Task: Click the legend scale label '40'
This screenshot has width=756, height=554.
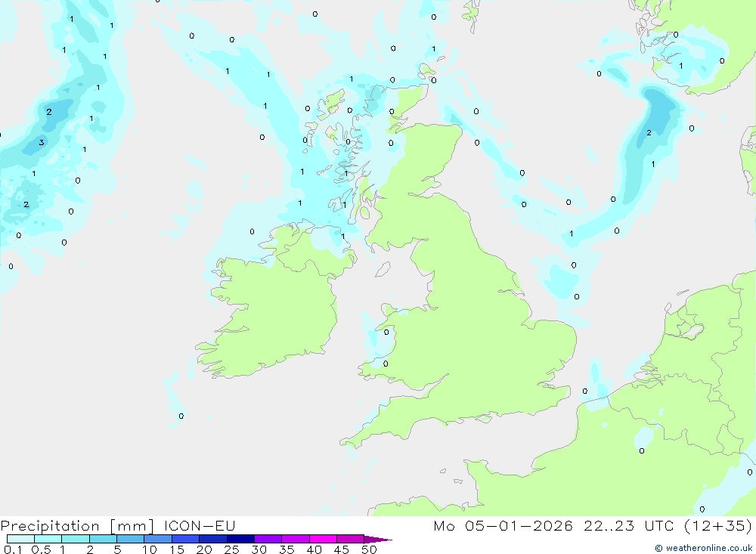Action: (x=314, y=549)
